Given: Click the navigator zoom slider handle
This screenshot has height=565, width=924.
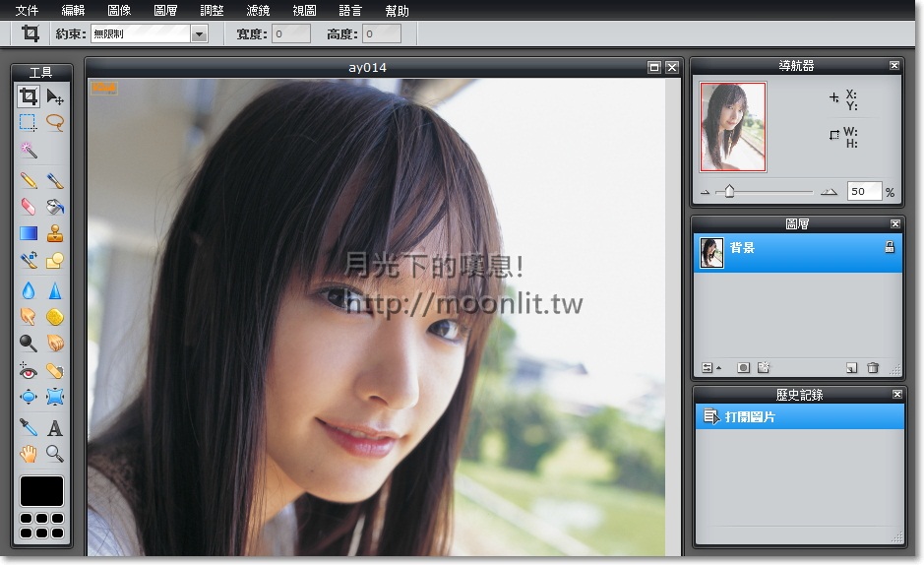Looking at the screenshot, I should 729,191.
